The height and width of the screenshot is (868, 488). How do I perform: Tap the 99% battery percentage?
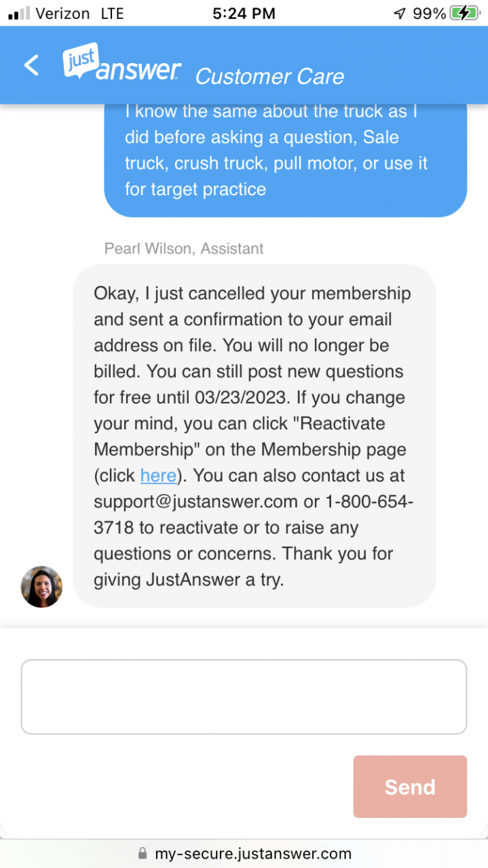[429, 13]
